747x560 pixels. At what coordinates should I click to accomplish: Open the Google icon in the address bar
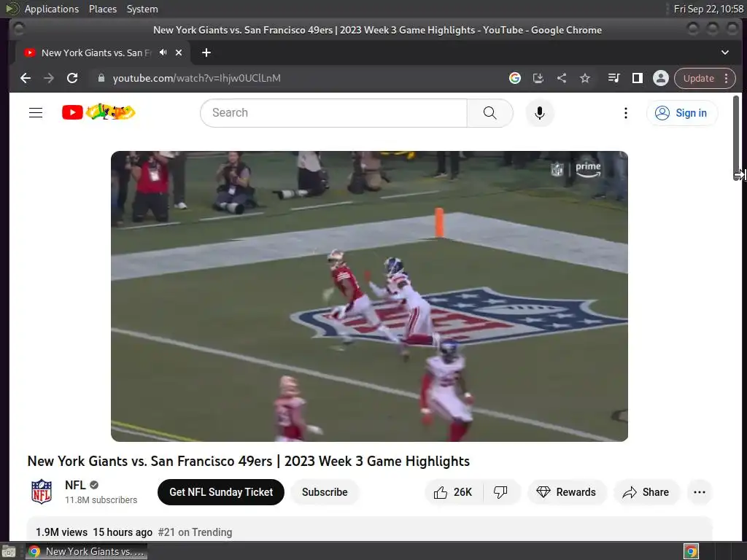coord(514,78)
